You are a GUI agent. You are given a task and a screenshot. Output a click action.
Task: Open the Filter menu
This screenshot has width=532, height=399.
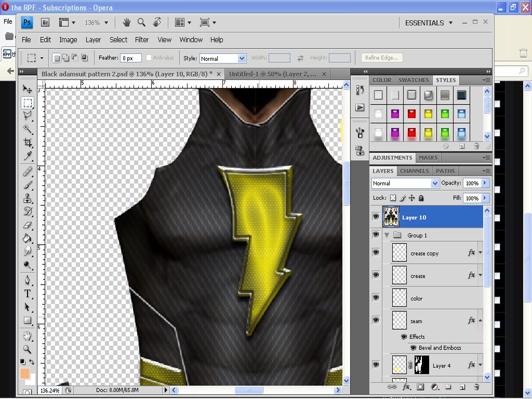point(142,39)
